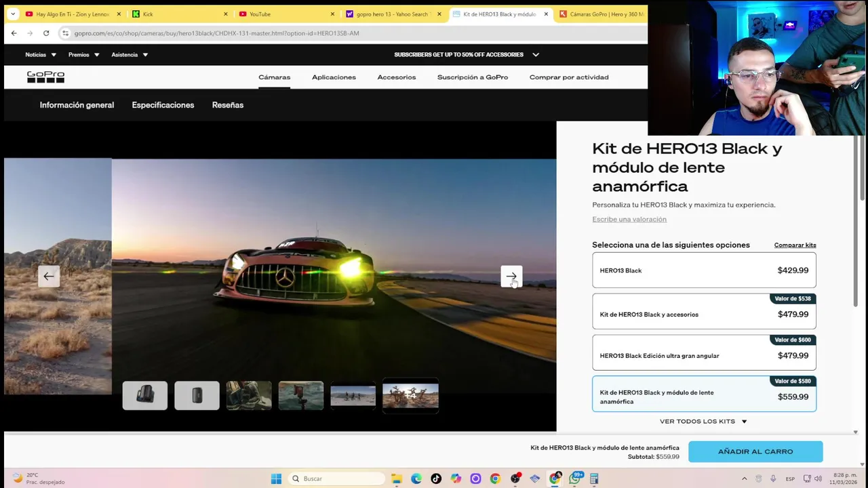Open Microsoft Edge from taskbar
Image resolution: width=868 pixels, height=488 pixels.
[416, 479]
